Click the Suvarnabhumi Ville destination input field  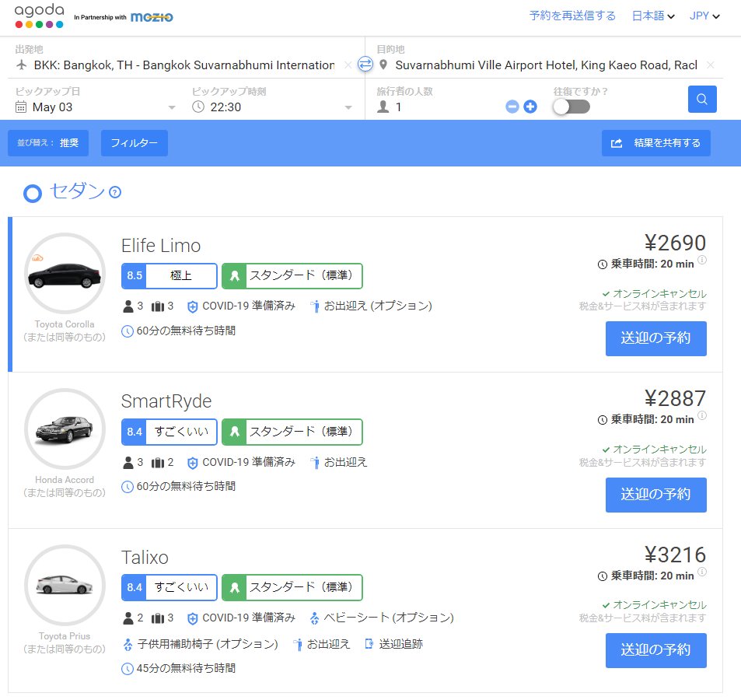[x=547, y=65]
